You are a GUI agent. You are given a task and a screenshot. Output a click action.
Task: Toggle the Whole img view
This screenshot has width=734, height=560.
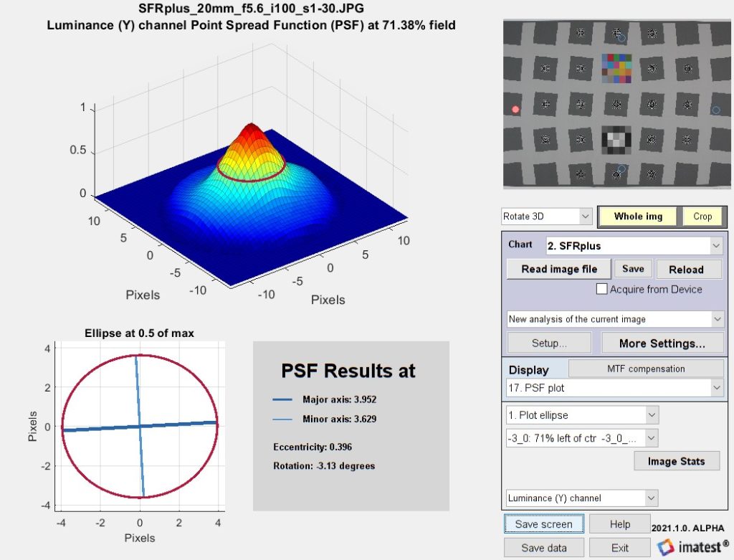click(637, 216)
